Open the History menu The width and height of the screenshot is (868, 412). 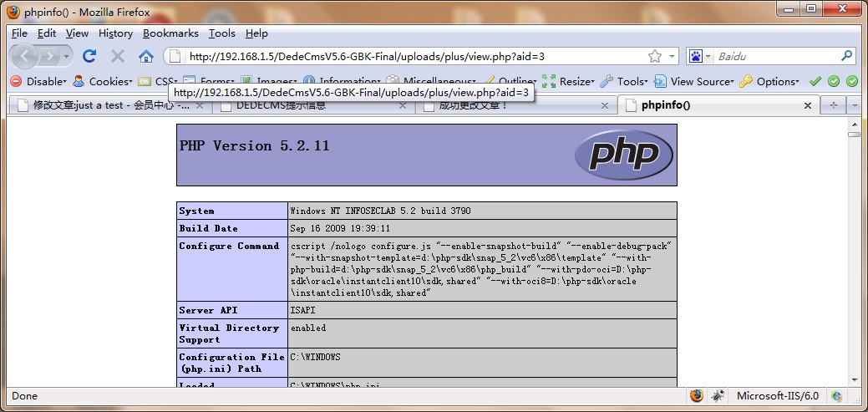click(115, 33)
